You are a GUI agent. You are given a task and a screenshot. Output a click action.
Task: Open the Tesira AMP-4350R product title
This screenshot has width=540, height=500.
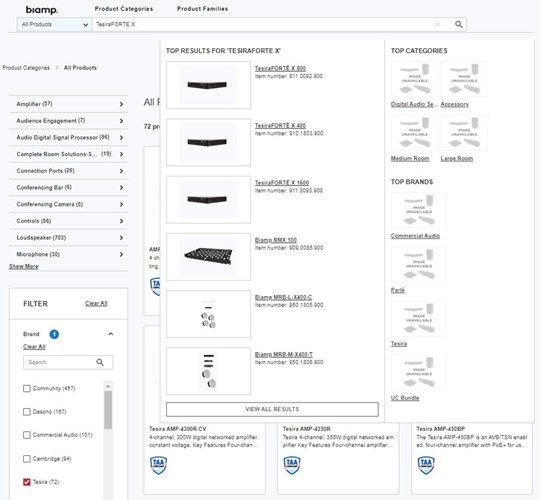point(307,429)
